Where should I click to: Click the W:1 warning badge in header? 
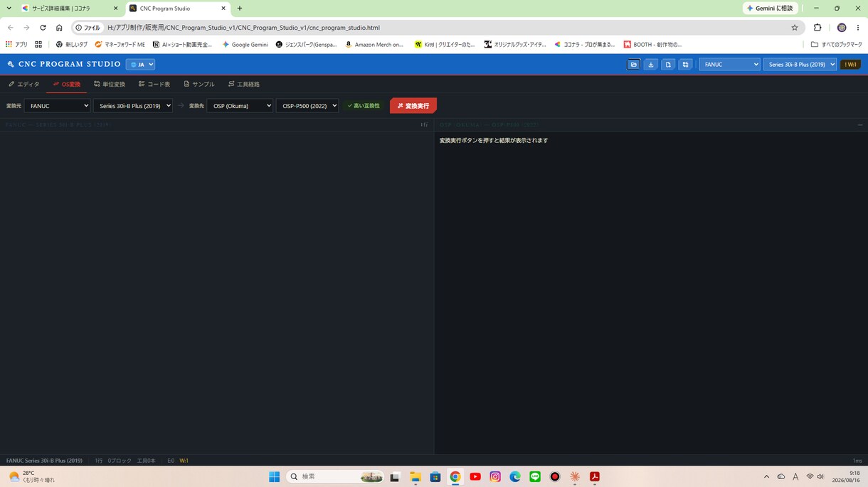tap(851, 65)
